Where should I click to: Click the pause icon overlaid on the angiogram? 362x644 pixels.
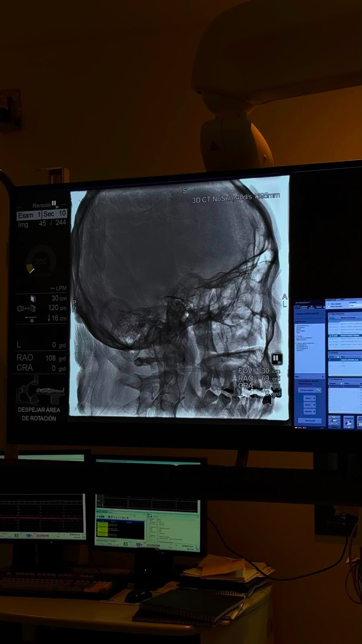276,358
